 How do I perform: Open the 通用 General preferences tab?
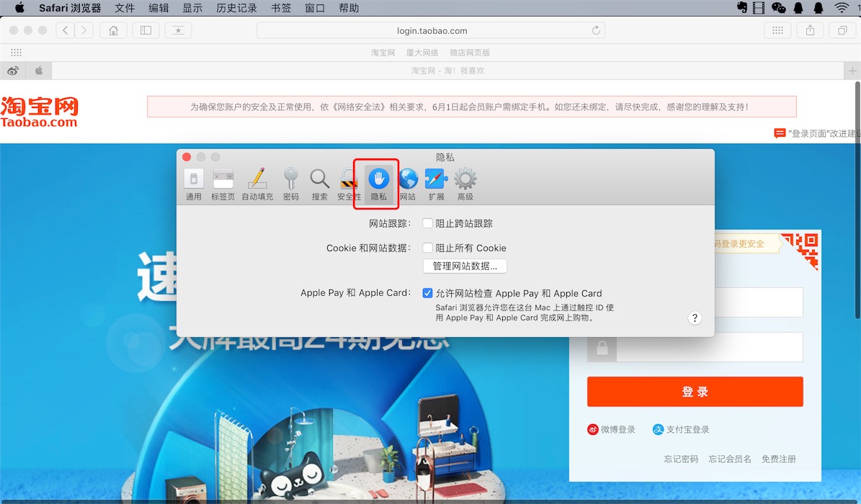click(x=193, y=185)
